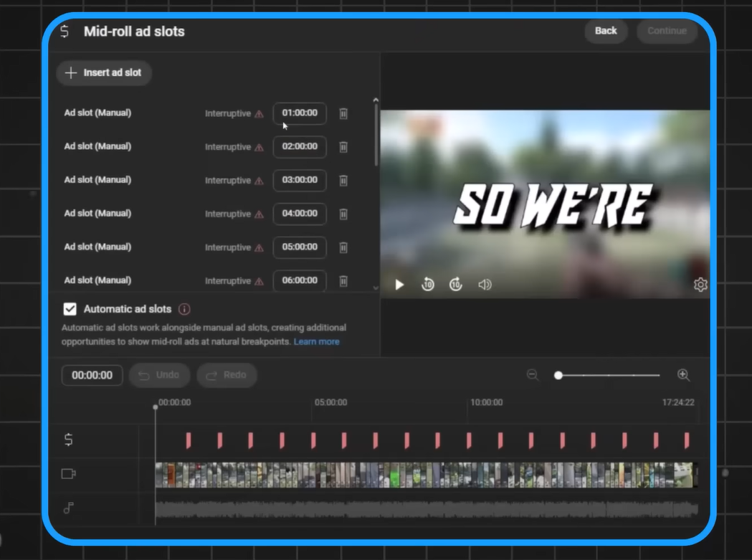752x560 pixels.
Task: Click the Interruptive warning icon for 03:00:00 slot
Action: click(259, 181)
